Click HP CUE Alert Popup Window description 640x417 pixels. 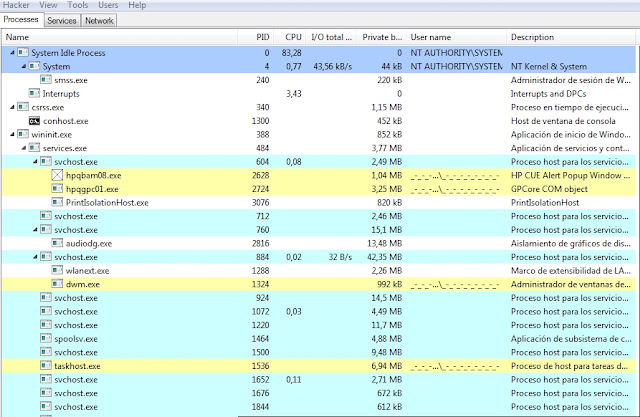pos(570,175)
